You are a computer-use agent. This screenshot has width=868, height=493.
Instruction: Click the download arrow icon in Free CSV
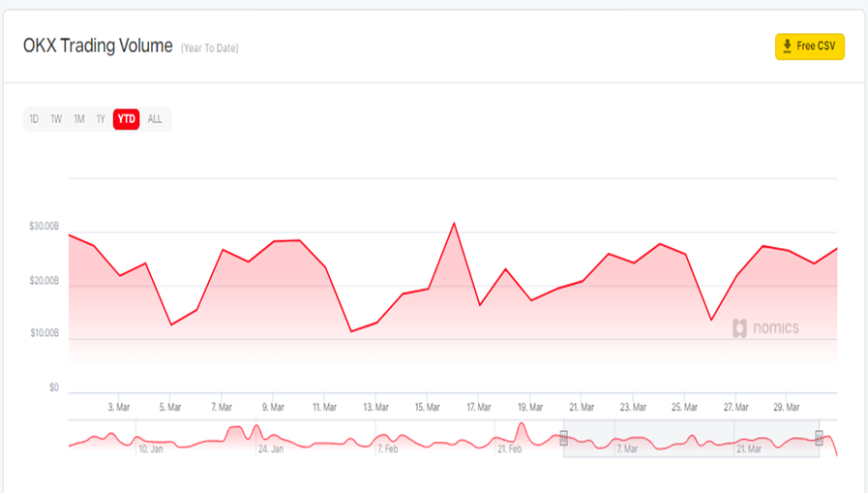[787, 46]
